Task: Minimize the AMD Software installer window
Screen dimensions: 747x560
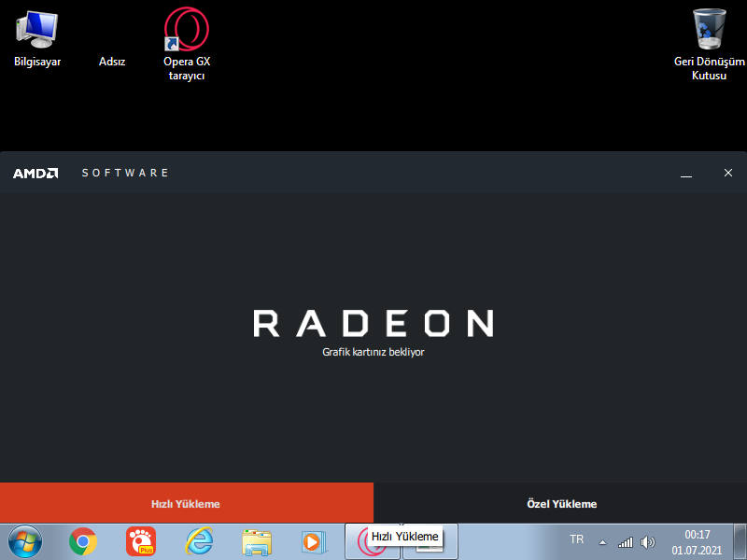Action: (x=686, y=173)
